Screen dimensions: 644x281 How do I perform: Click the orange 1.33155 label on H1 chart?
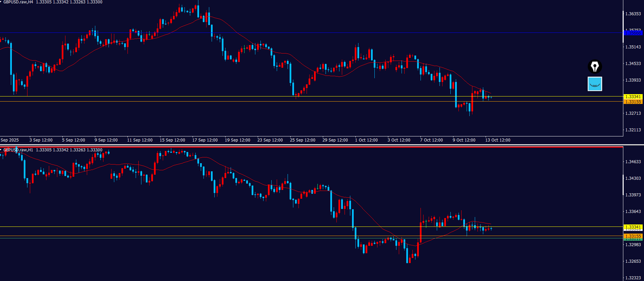click(633, 236)
